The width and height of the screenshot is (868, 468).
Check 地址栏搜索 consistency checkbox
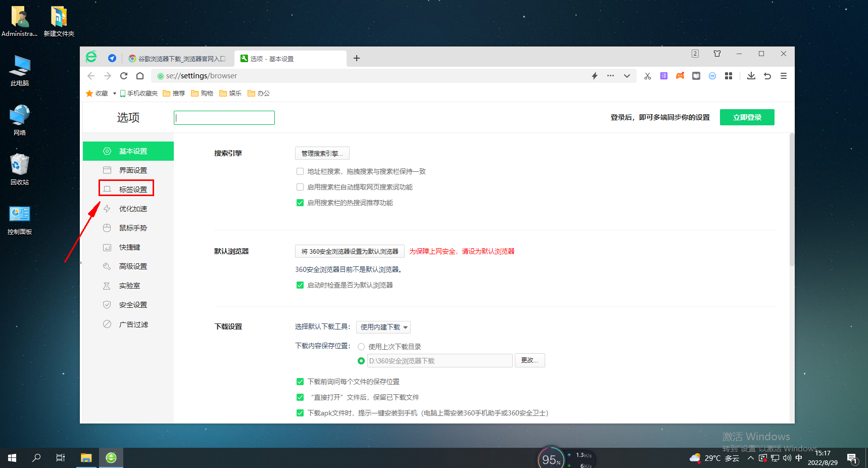pos(300,171)
